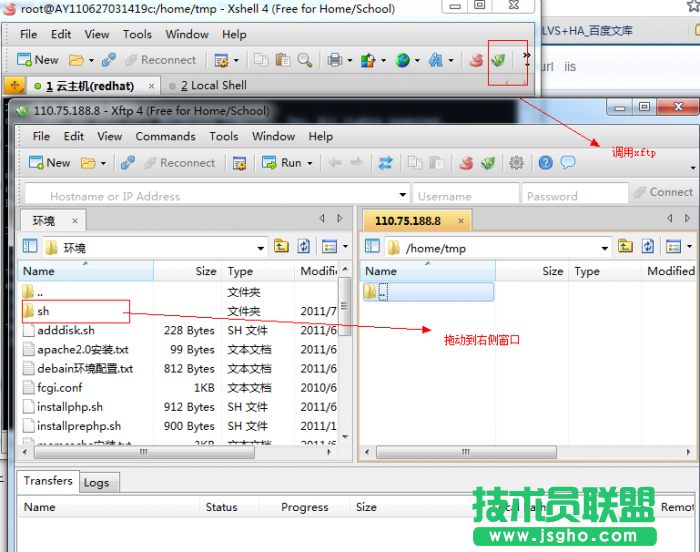Sort local files by Size column
The width and height of the screenshot is (700, 552).
point(206,271)
